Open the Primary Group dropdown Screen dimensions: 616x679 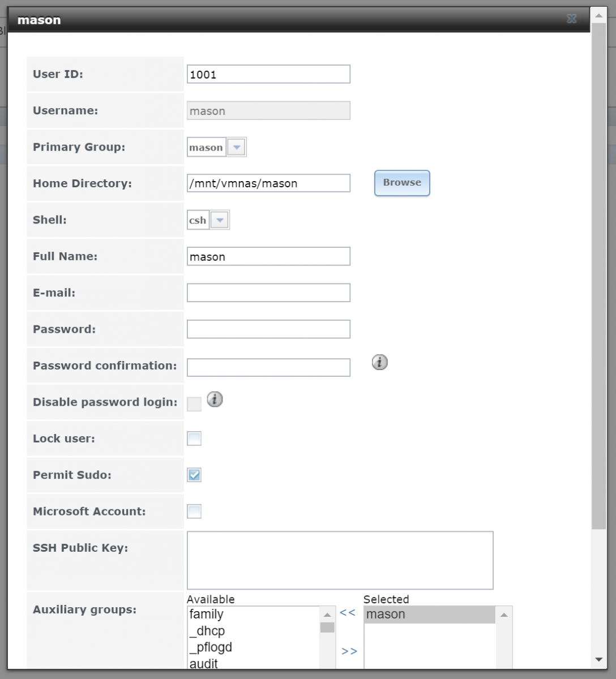pos(237,147)
